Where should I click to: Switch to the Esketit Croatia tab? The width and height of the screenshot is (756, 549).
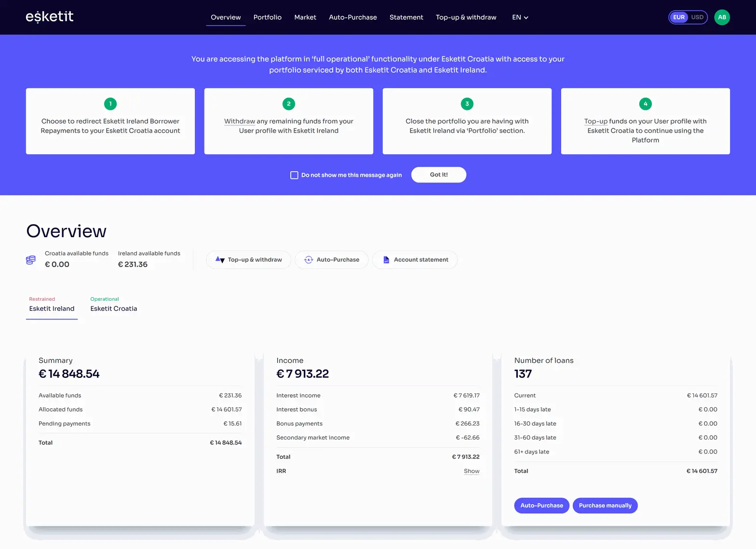coord(114,308)
